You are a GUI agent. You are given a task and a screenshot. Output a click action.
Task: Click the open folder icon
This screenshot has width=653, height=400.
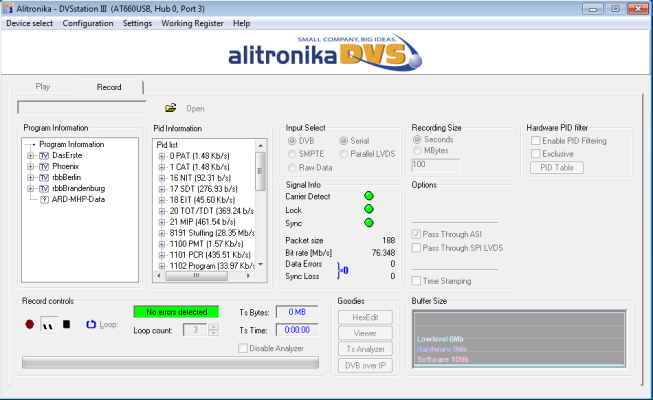[x=171, y=108]
